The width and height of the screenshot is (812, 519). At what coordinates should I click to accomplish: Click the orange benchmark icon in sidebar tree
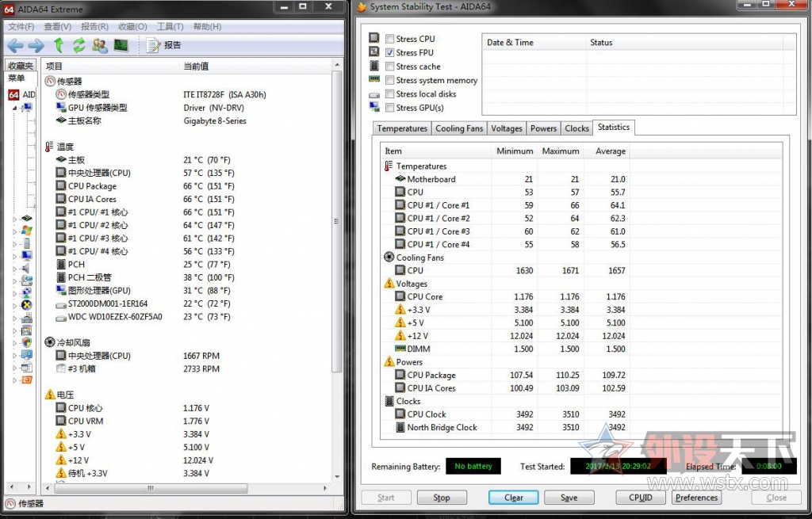(x=27, y=380)
